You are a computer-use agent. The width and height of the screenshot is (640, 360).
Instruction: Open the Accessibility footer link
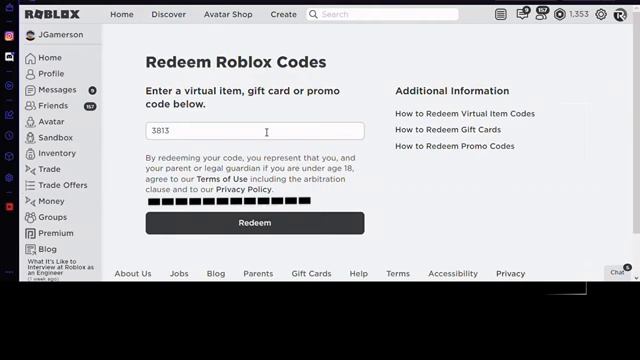click(453, 274)
